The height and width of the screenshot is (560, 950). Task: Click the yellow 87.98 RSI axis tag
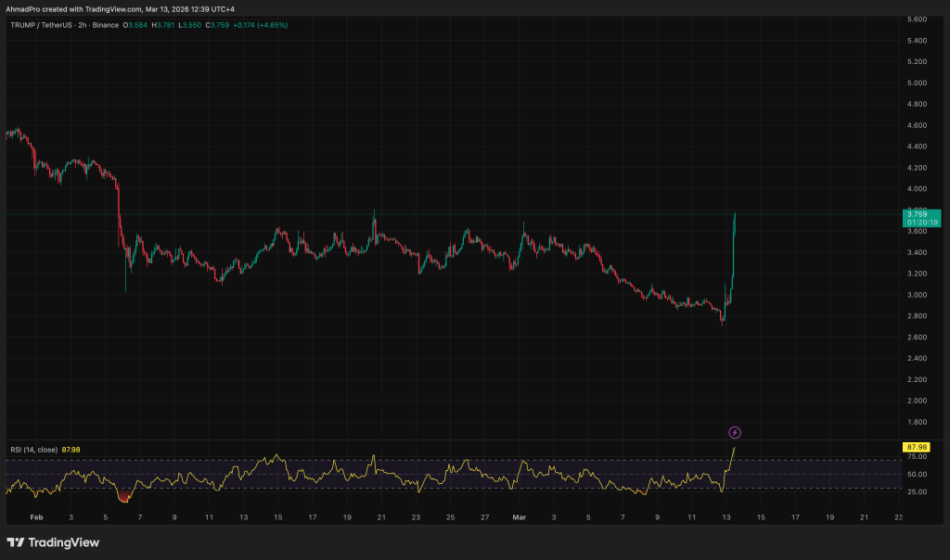[x=916, y=448]
